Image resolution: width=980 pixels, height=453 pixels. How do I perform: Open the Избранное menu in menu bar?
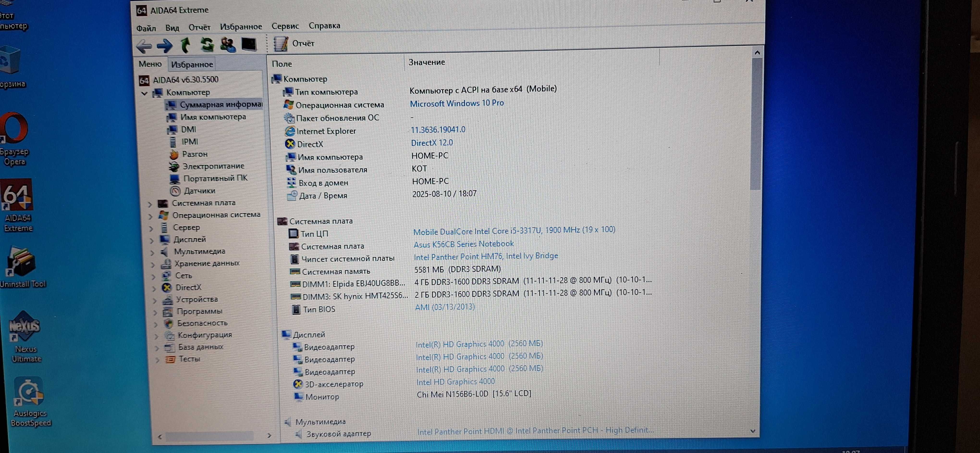[241, 27]
